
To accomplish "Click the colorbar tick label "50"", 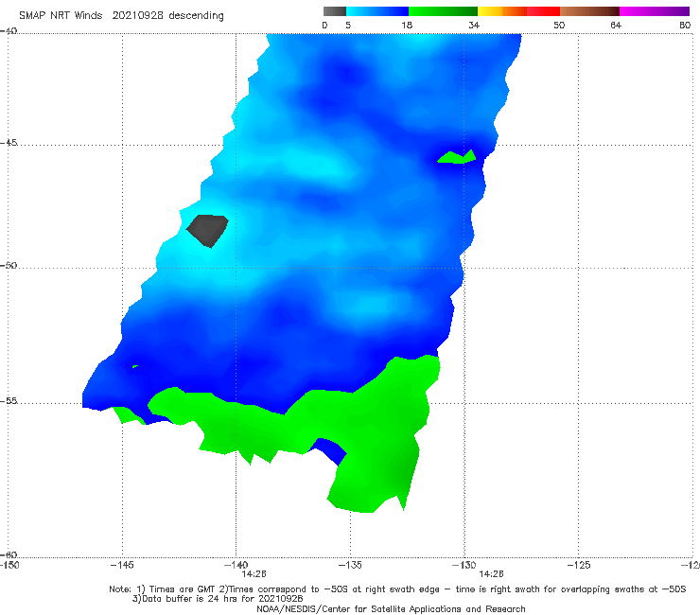I will (x=559, y=25).
